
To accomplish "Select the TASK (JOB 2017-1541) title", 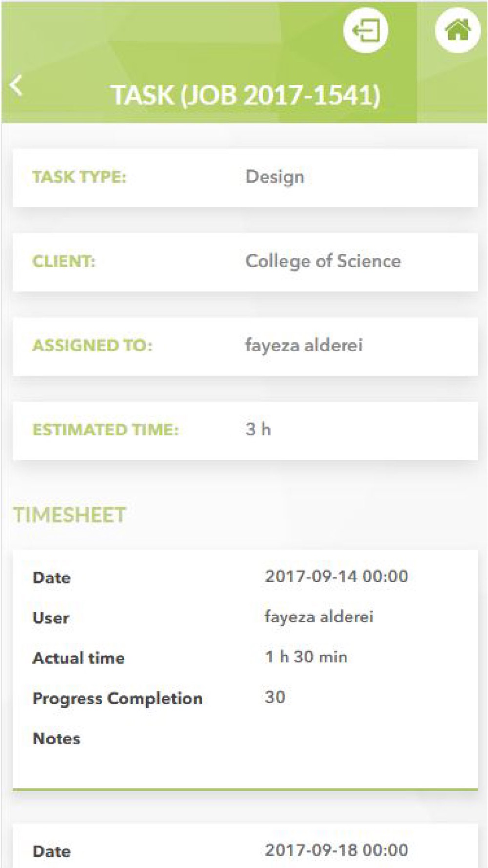I will coord(245,95).
